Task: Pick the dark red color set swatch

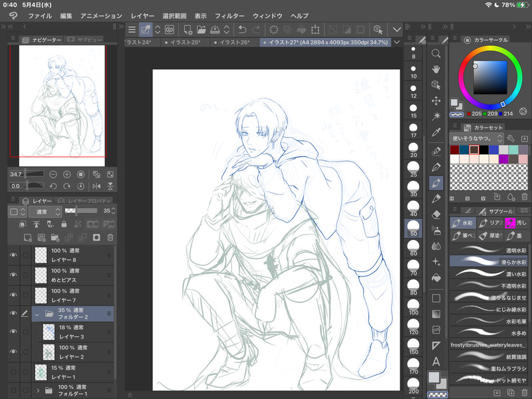Action: 455,150
